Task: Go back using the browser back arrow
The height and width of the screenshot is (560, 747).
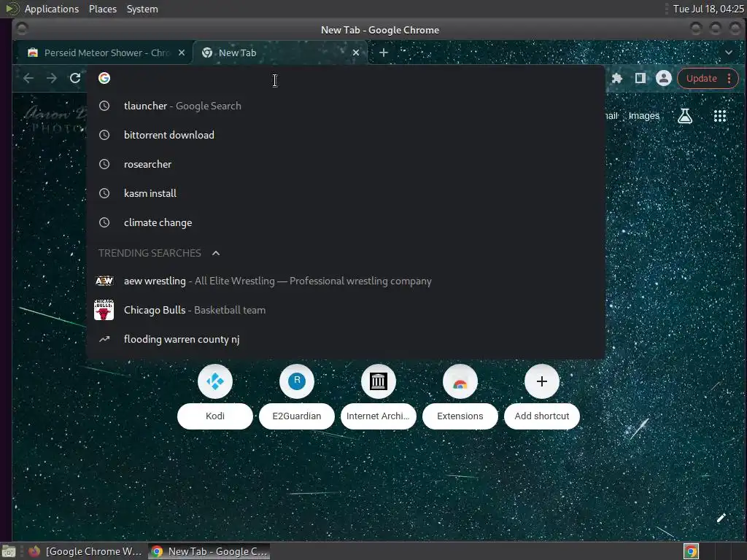Action: pyautogui.click(x=28, y=78)
